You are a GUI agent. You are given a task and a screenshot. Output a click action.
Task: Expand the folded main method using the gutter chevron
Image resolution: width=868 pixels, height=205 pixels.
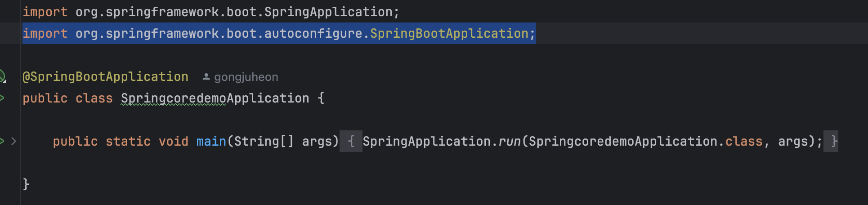pos(13,141)
